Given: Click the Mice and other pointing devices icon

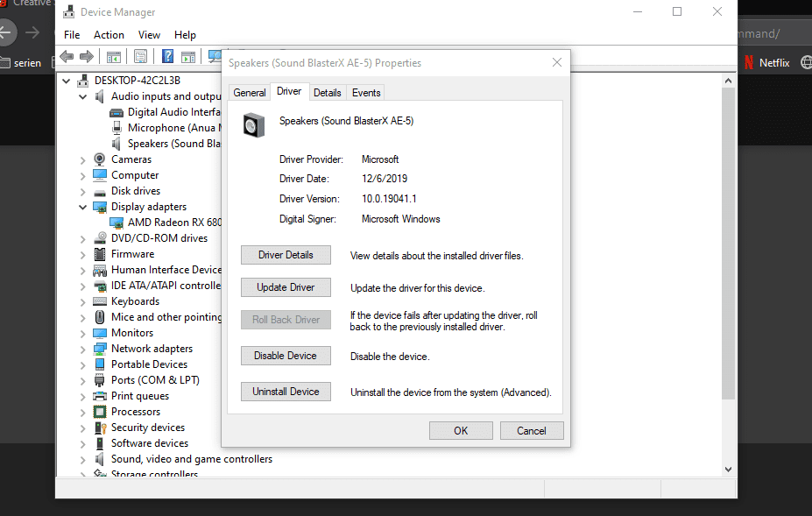Looking at the screenshot, I should [x=100, y=316].
